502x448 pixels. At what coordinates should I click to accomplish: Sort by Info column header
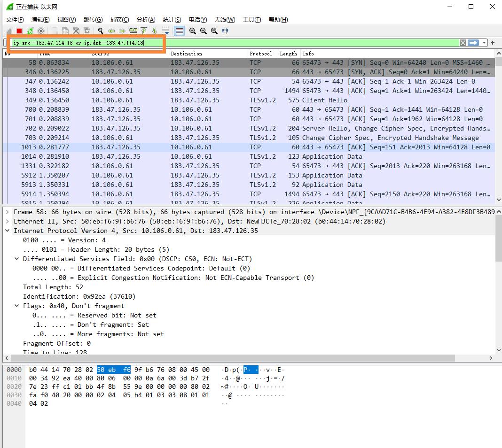click(x=397, y=54)
